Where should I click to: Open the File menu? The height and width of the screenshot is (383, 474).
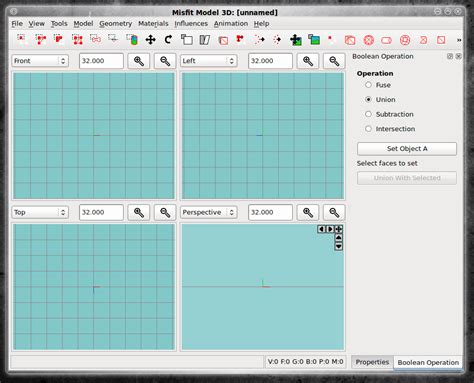point(17,24)
